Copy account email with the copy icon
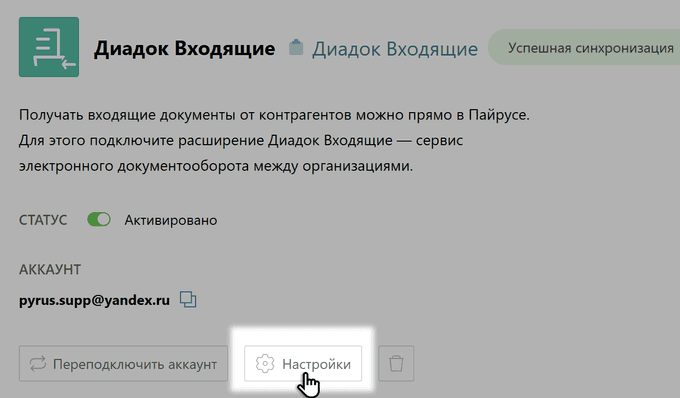 188,300
